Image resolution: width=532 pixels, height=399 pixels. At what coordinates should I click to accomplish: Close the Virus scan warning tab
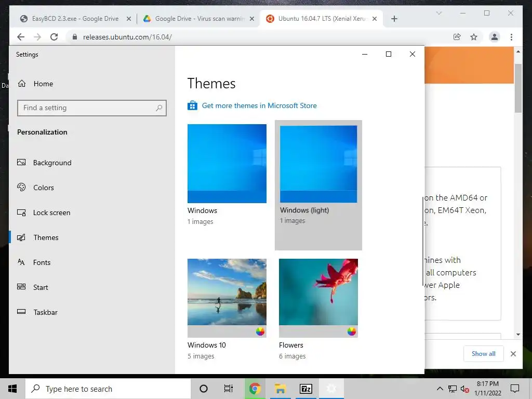pyautogui.click(x=252, y=19)
